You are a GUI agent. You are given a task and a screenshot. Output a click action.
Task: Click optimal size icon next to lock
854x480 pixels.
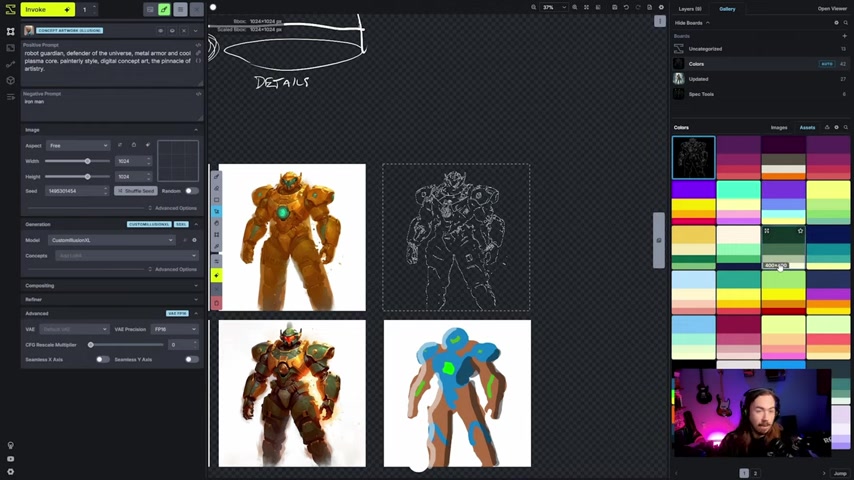(x=148, y=145)
